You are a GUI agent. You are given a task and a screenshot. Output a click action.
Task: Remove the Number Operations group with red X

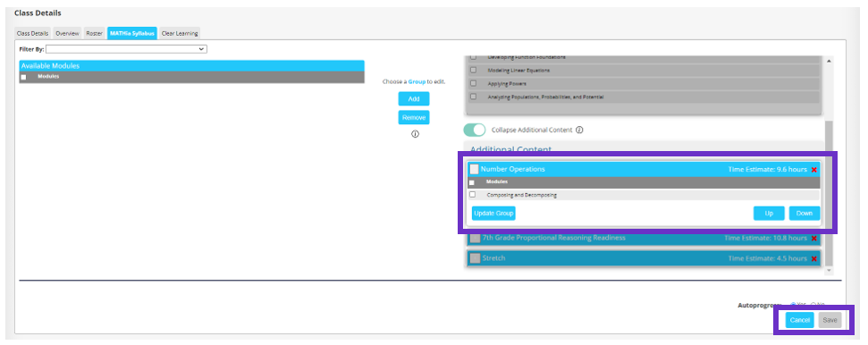tap(813, 170)
